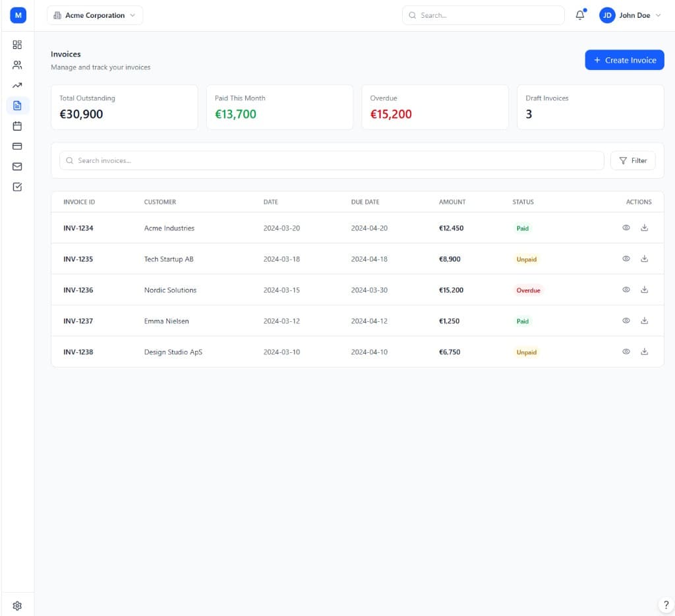The height and width of the screenshot is (616, 675).
Task: Select the invoices document icon in sidebar
Action: coord(17,106)
